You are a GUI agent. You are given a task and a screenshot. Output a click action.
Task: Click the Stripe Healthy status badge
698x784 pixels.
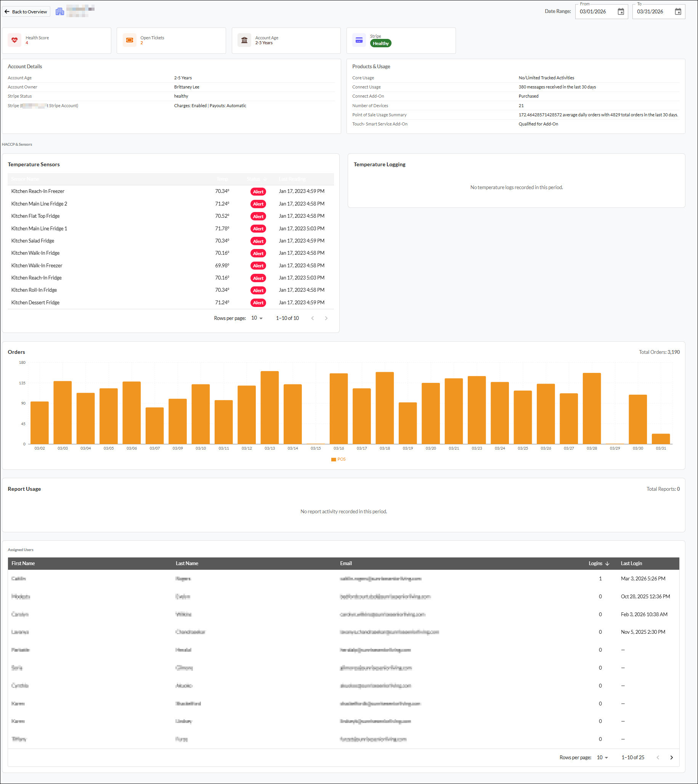coord(380,43)
